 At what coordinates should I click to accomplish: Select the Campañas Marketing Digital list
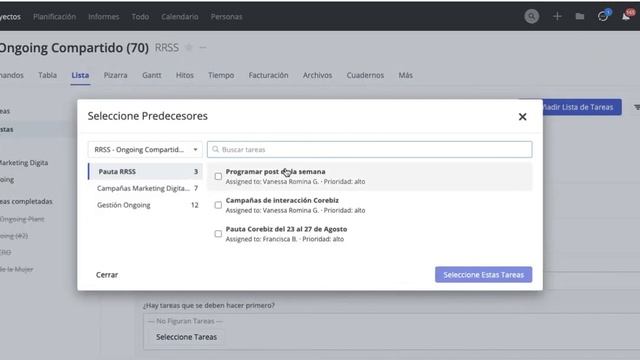pos(145,188)
